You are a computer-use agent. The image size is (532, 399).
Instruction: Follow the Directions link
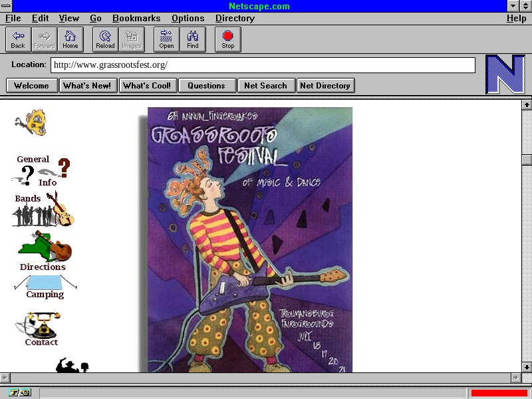point(43,267)
